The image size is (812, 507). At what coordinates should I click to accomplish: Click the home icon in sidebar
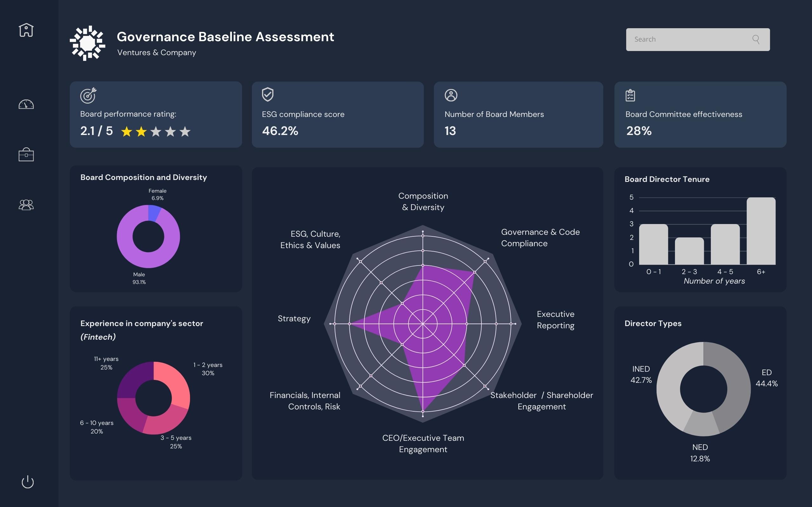coord(26,30)
